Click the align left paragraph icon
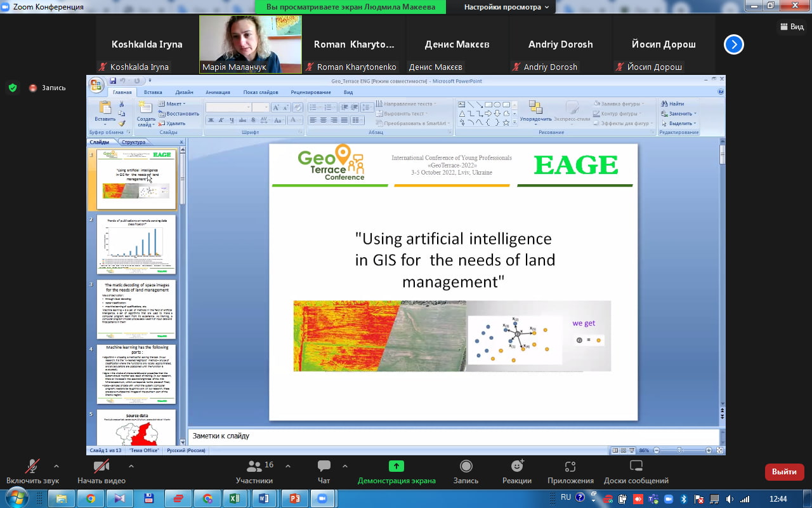This screenshot has width=812, height=508. [313, 120]
